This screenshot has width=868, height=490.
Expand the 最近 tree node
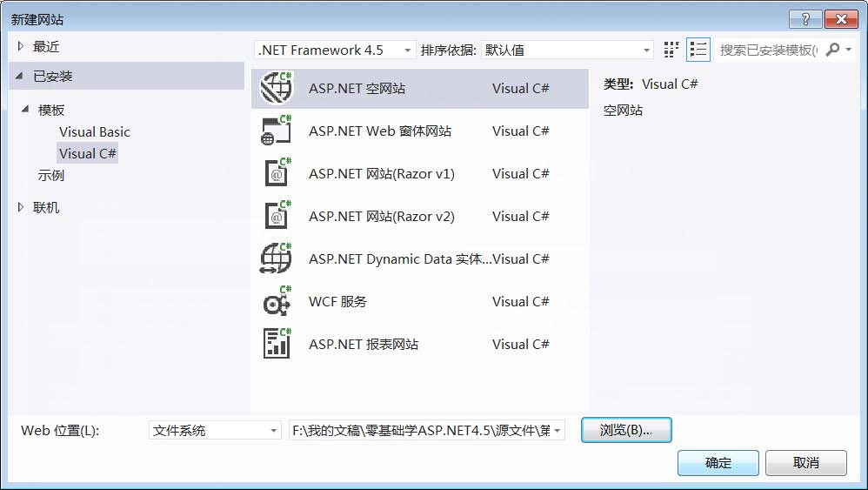pos(21,46)
